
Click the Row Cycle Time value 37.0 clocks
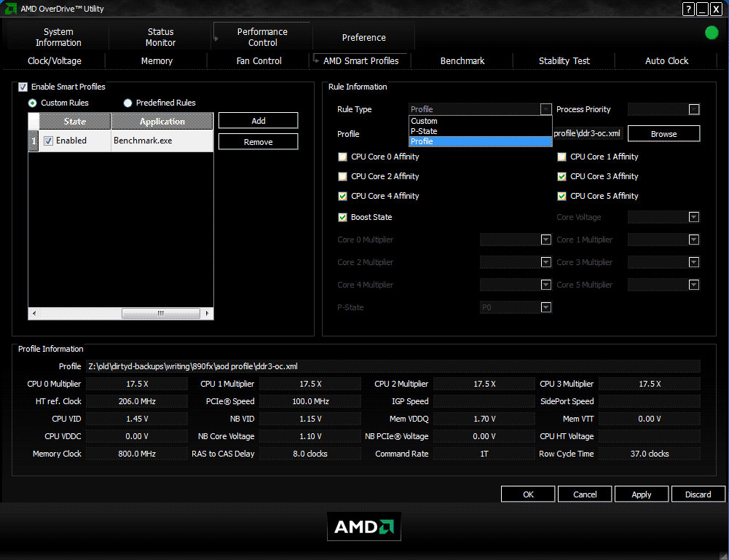[x=650, y=454]
